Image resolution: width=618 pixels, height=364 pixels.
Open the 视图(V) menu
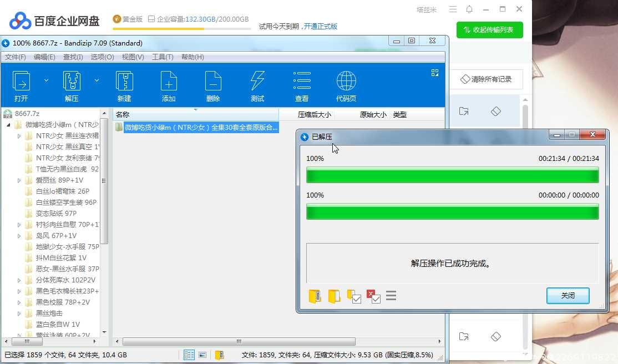coord(133,57)
